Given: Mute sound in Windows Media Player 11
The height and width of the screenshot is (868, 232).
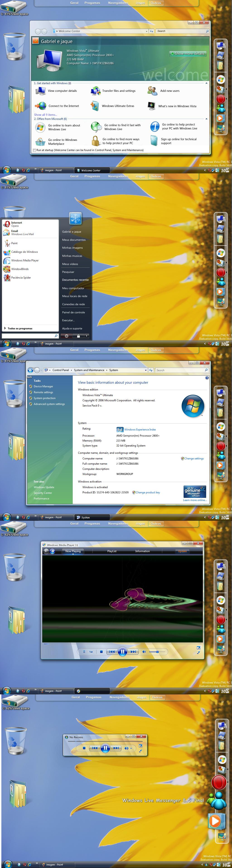Looking at the screenshot, I should (x=144, y=652).
